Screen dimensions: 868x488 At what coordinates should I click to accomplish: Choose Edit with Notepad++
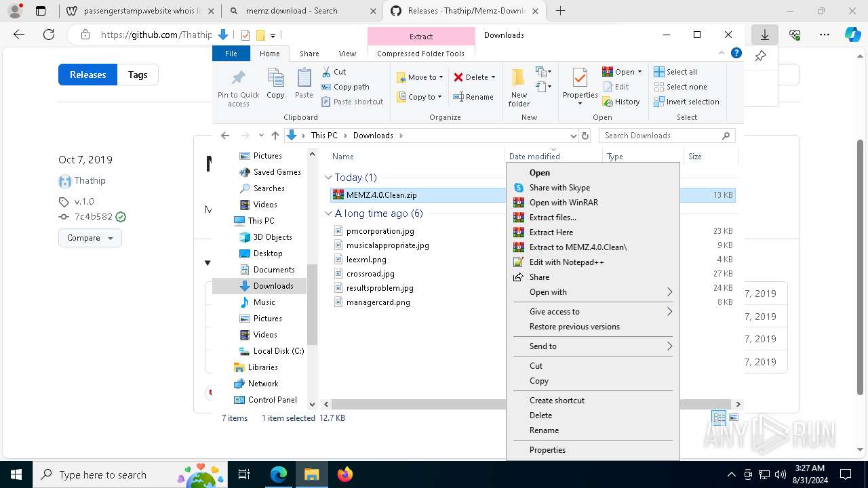593,262
